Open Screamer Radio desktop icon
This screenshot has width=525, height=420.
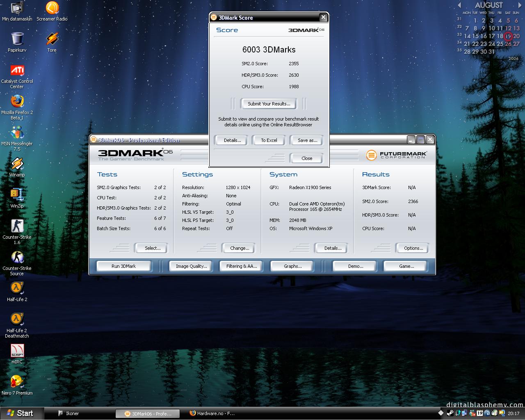coord(52,11)
